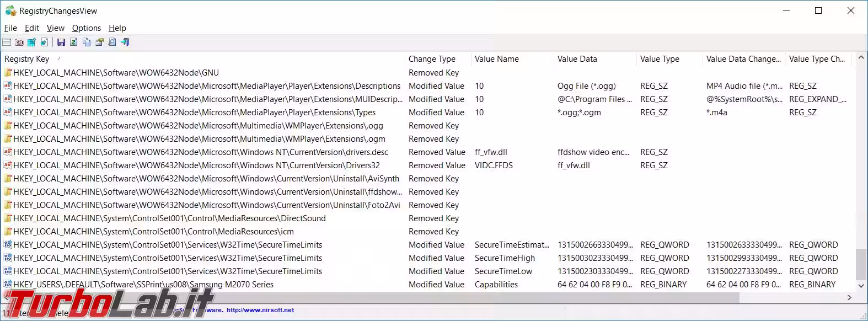Open the nirsoft.net link in status bar
The height and width of the screenshot is (321, 868).
pos(260,310)
